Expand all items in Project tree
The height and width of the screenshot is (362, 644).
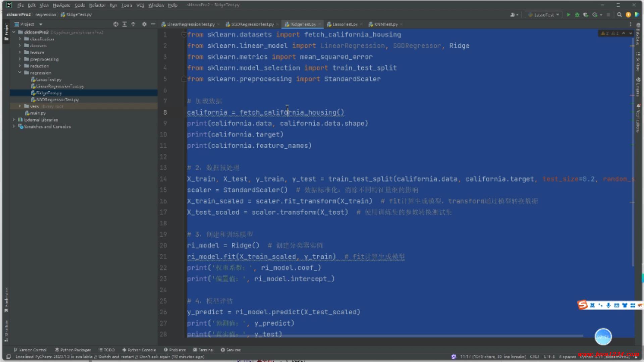(124, 24)
